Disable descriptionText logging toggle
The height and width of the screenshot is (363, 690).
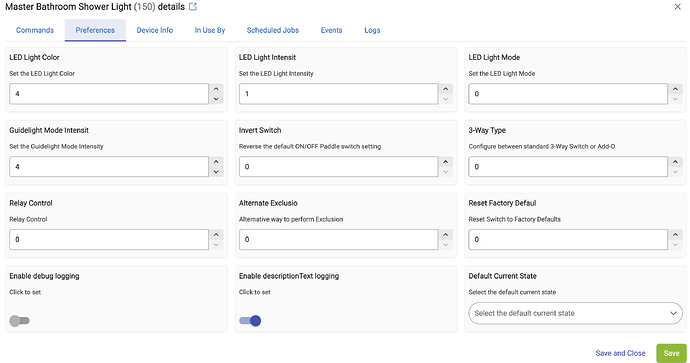point(250,321)
